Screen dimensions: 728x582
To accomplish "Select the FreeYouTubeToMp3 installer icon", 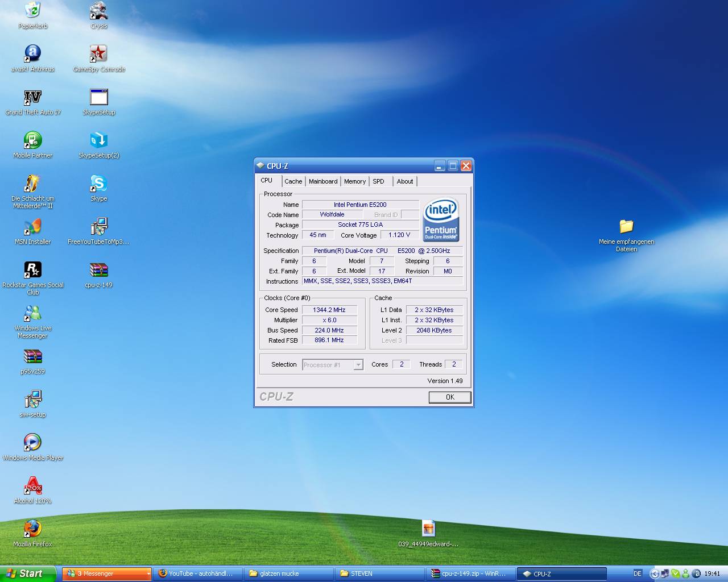I will tap(99, 226).
